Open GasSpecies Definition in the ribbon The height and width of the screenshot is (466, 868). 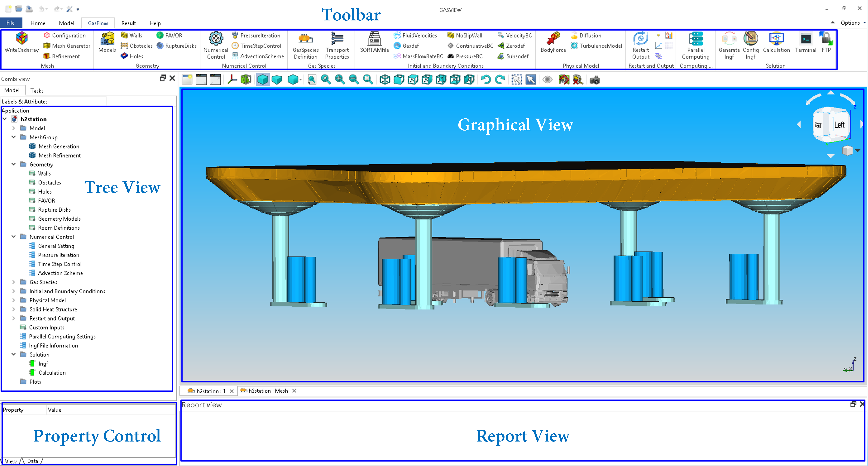click(305, 46)
